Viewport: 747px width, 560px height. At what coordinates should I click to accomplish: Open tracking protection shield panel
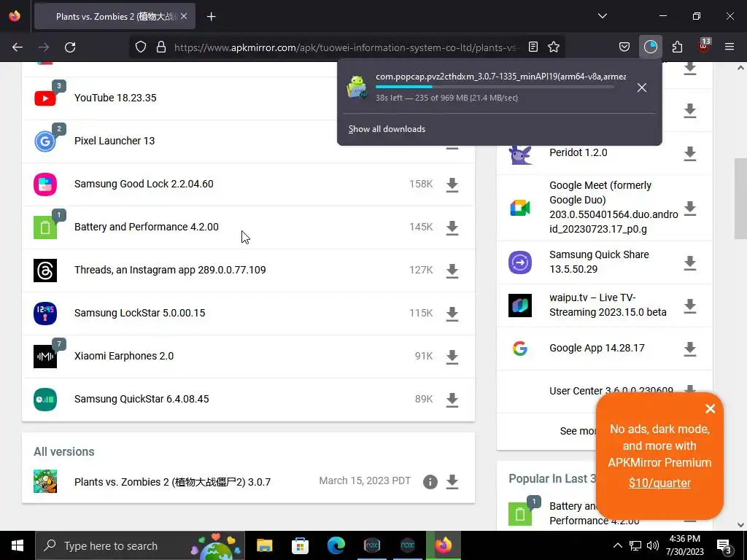(x=141, y=47)
